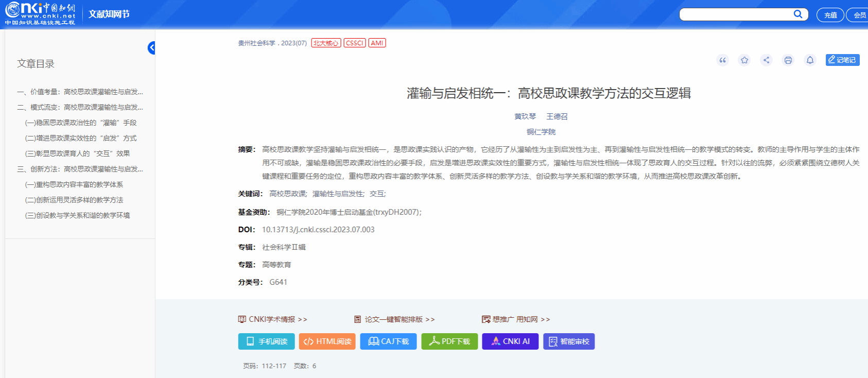Download the article as PDF
Screen dimensions: 868x378
click(x=449, y=341)
